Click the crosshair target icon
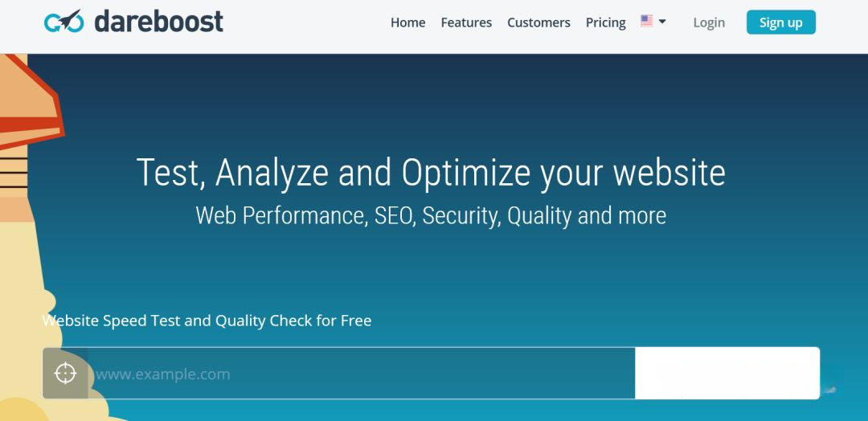Viewport: 868px width, 421px height. (x=65, y=374)
